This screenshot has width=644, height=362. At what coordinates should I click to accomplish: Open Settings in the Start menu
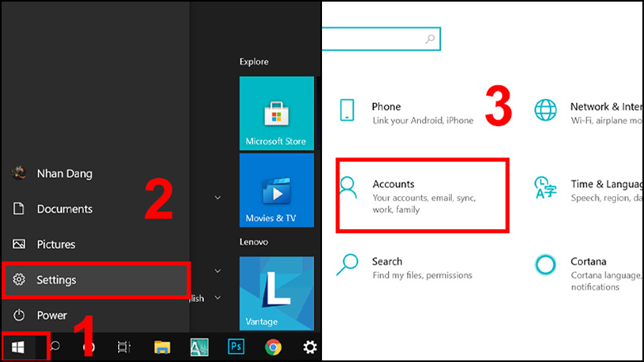95,280
